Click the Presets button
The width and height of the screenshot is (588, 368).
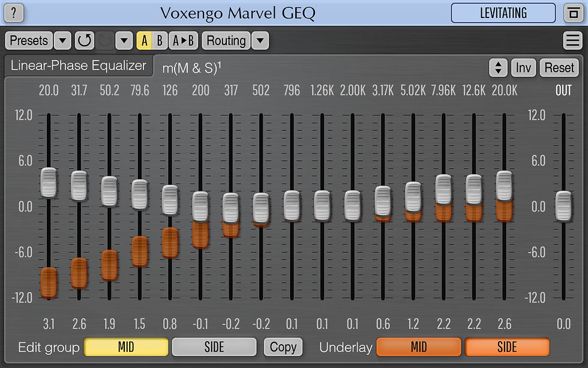pyautogui.click(x=29, y=40)
